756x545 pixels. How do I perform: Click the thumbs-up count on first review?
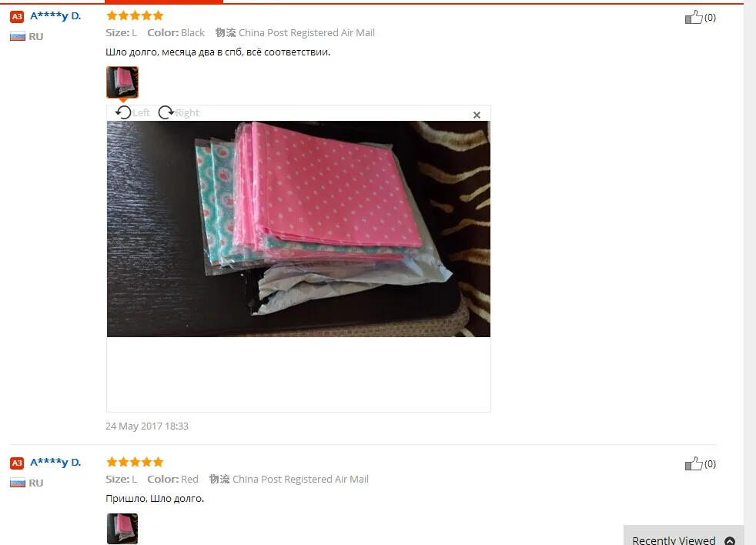[x=711, y=18]
